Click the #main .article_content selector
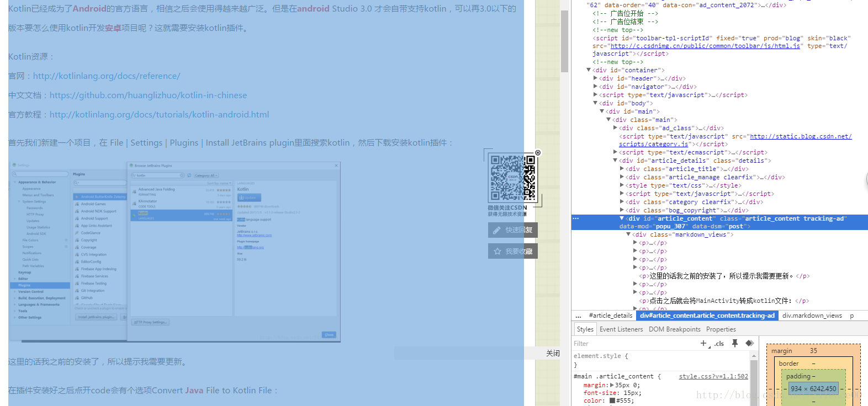868x406 pixels. [615, 376]
